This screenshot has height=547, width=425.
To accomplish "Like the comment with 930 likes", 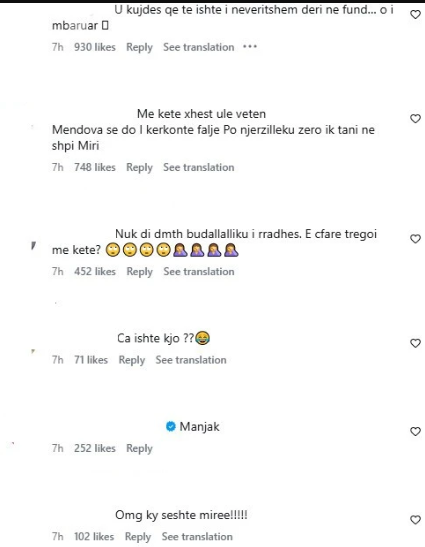I will (x=415, y=15).
